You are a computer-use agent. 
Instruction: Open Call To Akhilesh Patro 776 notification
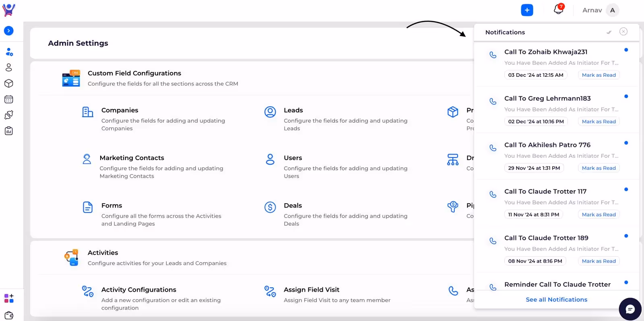click(547, 145)
